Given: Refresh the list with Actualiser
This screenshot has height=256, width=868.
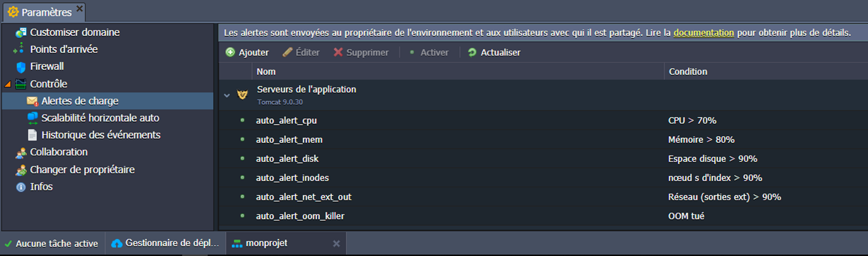Looking at the screenshot, I should coord(494,53).
